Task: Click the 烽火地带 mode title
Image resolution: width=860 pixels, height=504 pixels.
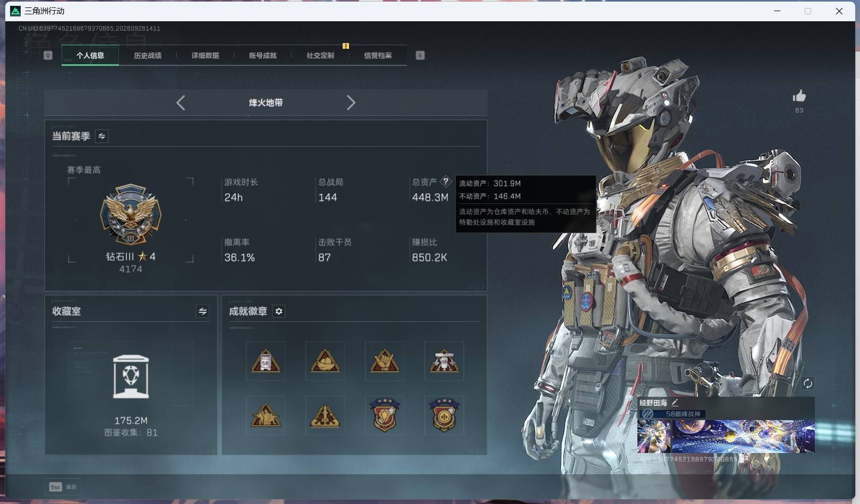Action: click(266, 102)
